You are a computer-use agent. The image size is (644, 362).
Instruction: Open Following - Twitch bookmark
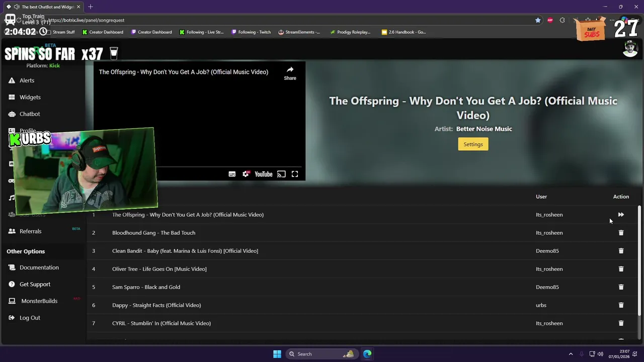(251, 32)
